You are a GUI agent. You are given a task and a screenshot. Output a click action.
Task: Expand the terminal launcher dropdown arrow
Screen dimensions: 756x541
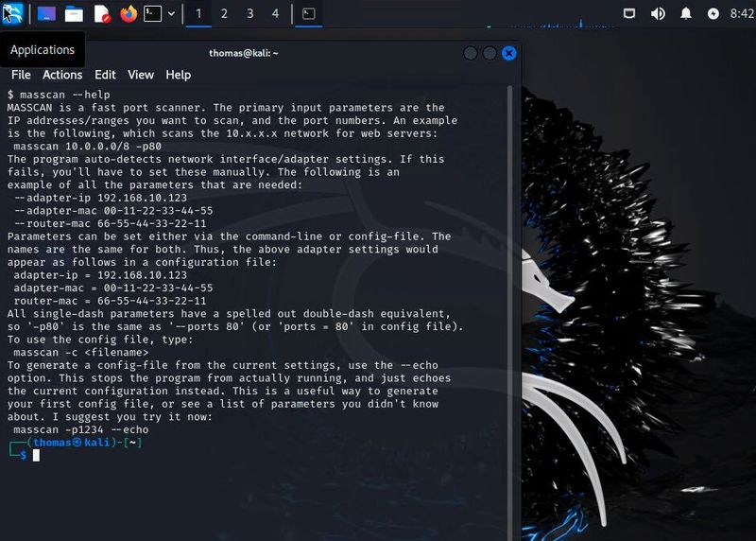[x=171, y=13]
